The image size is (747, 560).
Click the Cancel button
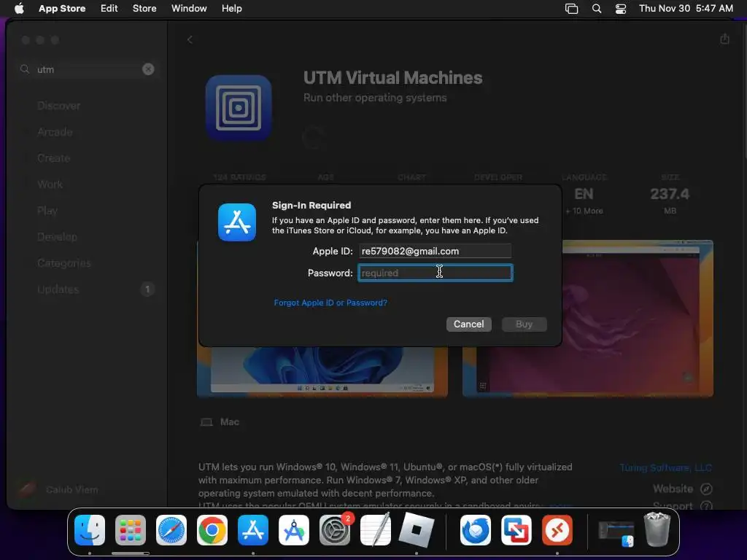[x=469, y=324]
